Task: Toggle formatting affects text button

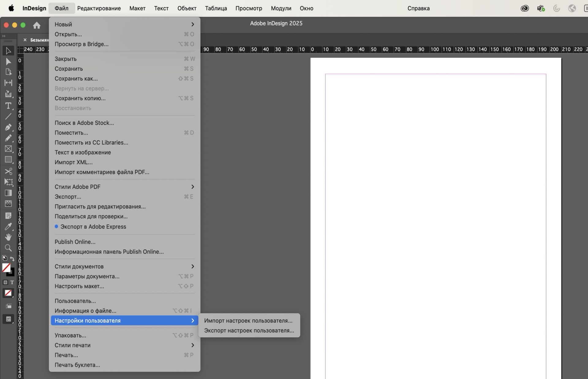Action: coord(12,282)
